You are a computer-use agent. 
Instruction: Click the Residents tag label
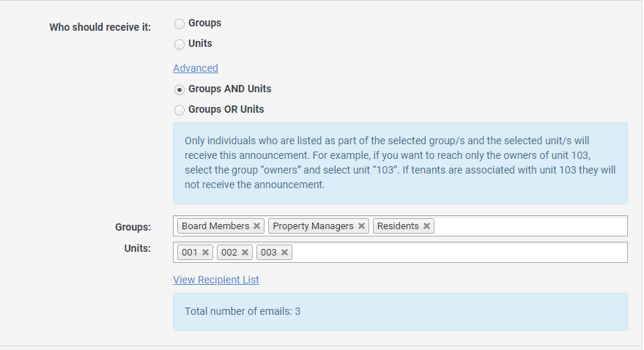(x=398, y=226)
